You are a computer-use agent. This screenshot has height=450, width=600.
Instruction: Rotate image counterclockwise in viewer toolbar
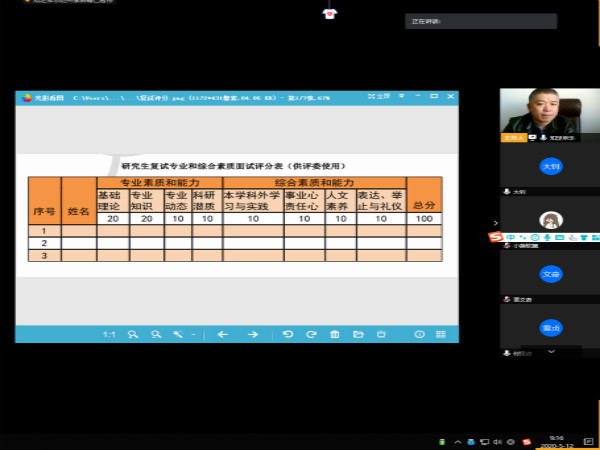pos(288,334)
